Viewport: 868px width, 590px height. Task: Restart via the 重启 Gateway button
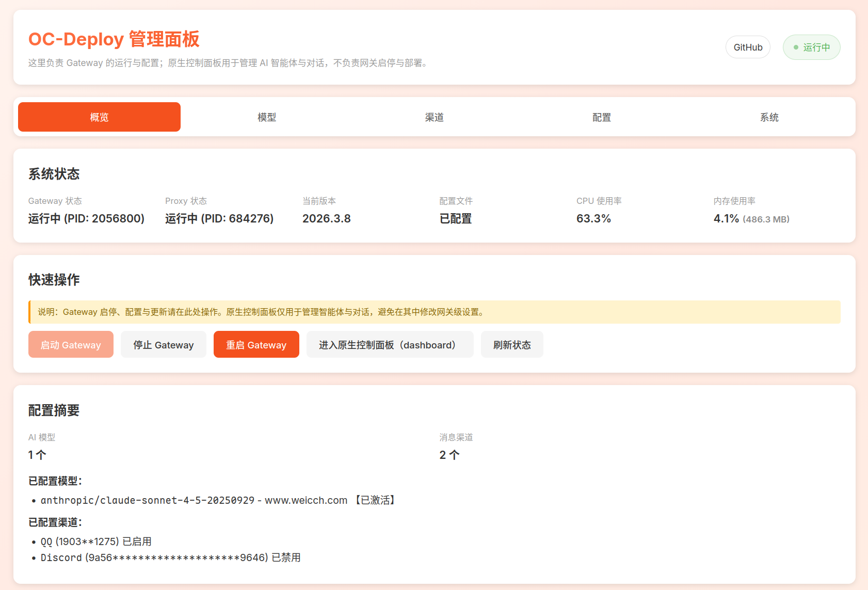click(256, 345)
